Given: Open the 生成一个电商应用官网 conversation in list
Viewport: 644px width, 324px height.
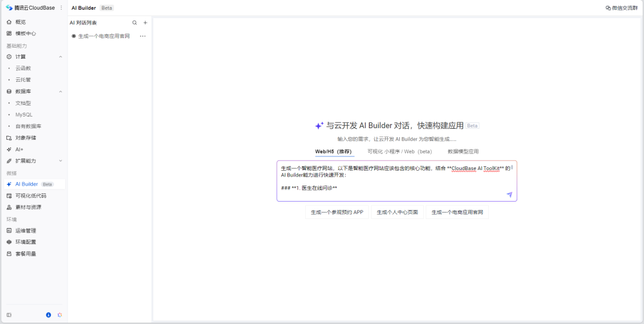Looking at the screenshot, I should coord(104,36).
